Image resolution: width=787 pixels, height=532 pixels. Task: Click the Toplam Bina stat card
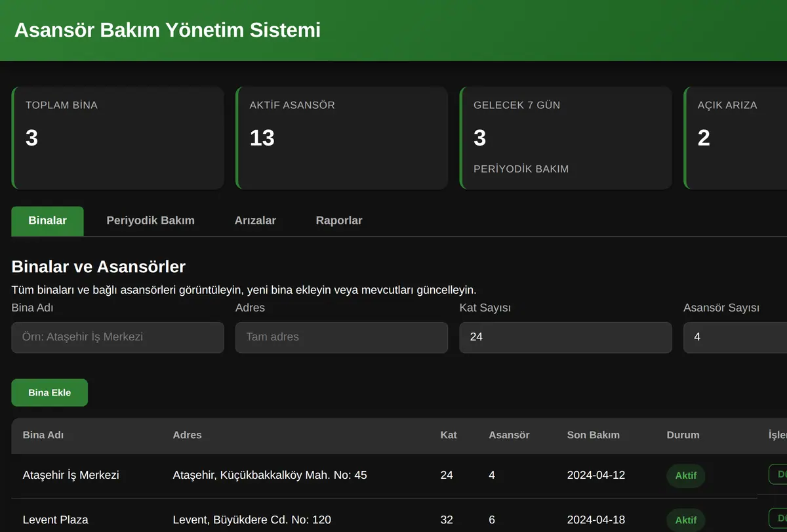[118, 138]
